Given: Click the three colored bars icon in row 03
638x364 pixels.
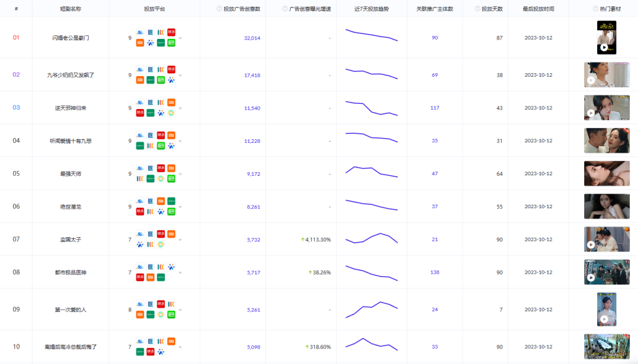Looking at the screenshot, I should point(161,103).
